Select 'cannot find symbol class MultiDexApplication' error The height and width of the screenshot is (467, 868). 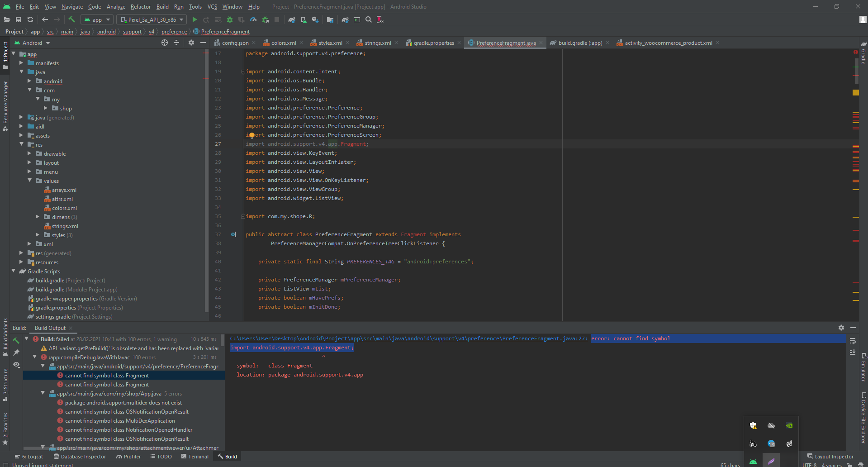click(x=120, y=421)
